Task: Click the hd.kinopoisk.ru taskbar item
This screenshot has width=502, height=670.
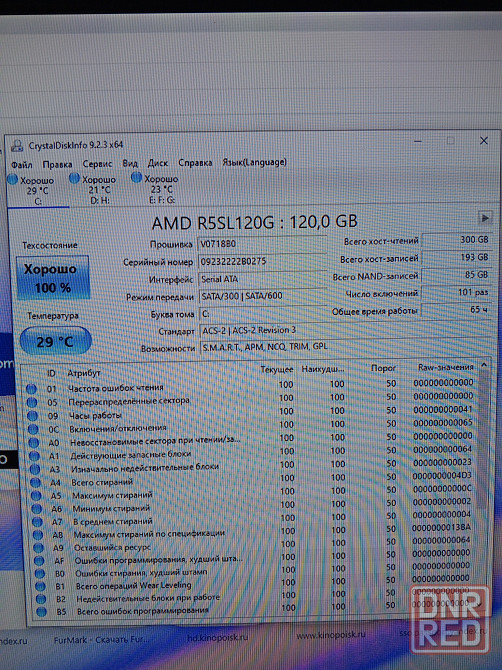Action: click(217, 638)
